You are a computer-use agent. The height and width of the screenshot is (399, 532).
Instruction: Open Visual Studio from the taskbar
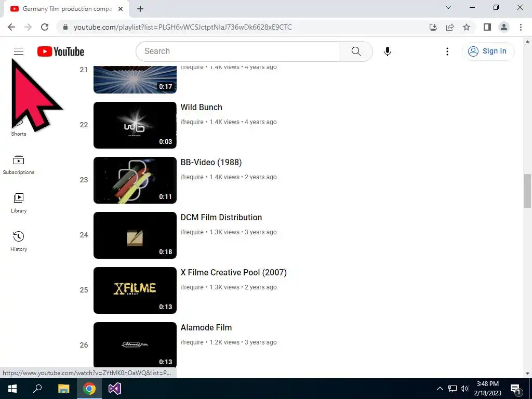point(115,389)
